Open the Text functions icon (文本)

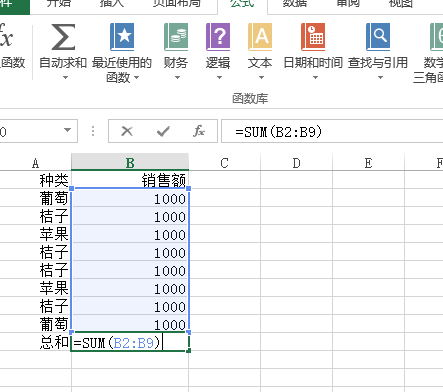click(260, 37)
